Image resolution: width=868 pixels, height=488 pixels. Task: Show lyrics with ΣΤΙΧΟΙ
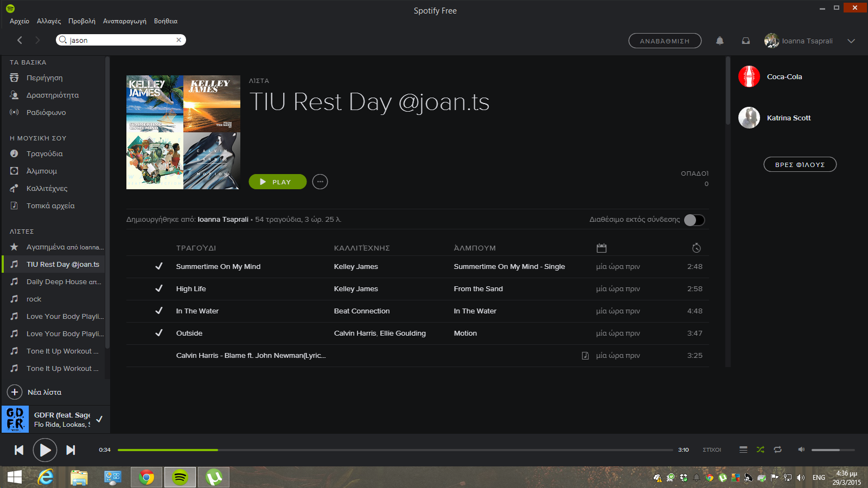[712, 450]
